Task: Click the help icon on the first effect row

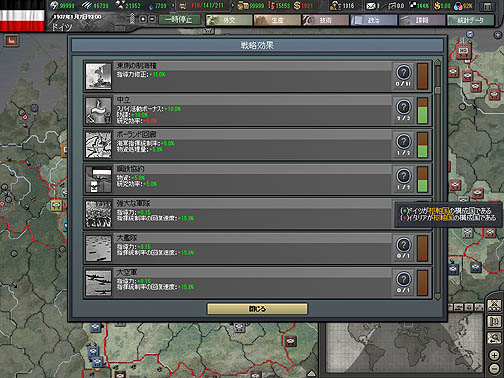Action: pyautogui.click(x=403, y=72)
